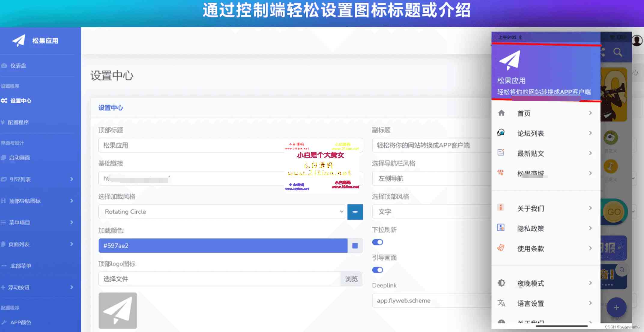Viewport: 644px width, 332px height.
Task: Click the 夜晚模式 night mode icon
Action: pyautogui.click(x=501, y=283)
